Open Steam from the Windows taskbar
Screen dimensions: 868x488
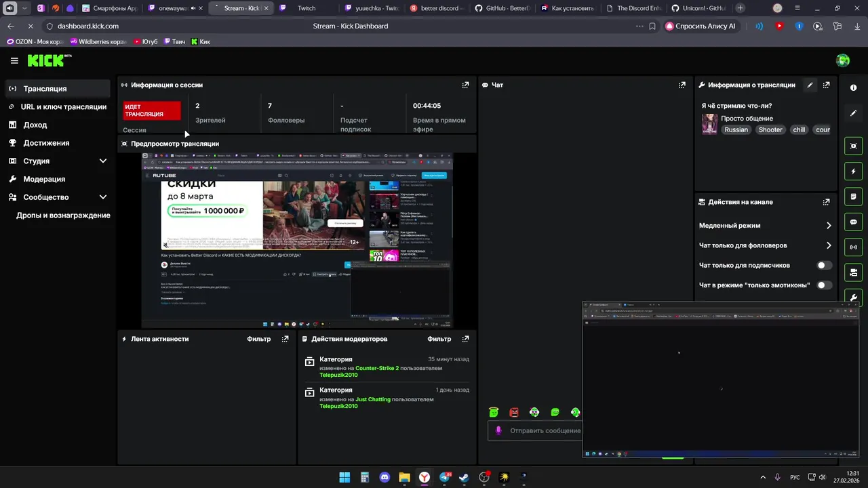(x=464, y=477)
